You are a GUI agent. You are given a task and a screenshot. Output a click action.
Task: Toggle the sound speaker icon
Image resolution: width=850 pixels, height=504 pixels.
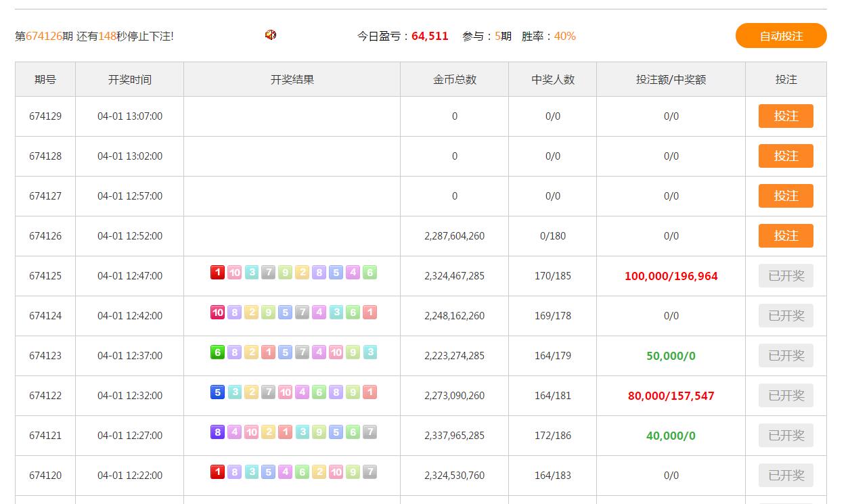pyautogui.click(x=271, y=35)
